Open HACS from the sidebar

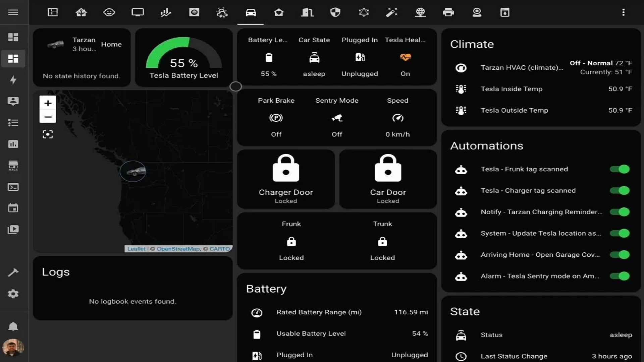click(x=13, y=166)
